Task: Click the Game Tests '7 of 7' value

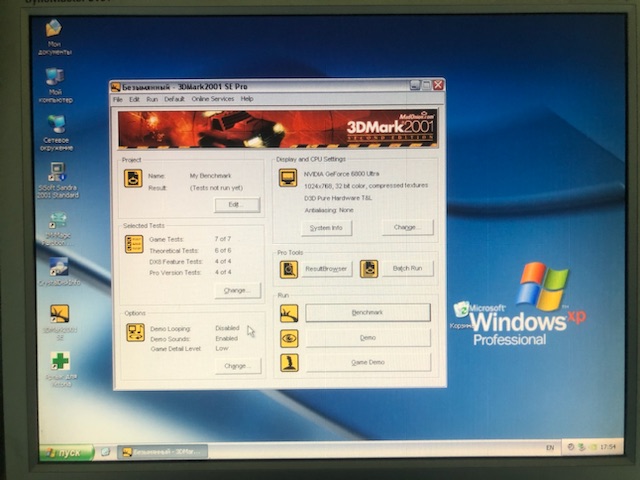Action: 223,239
